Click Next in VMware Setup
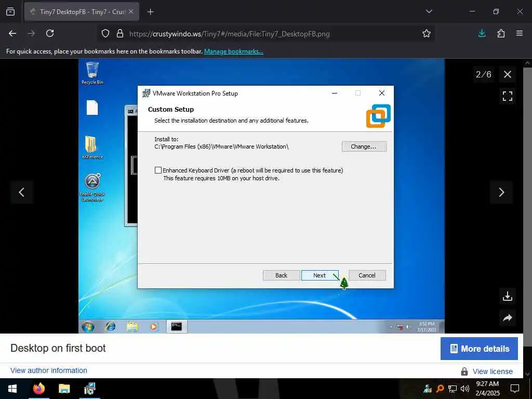532x399 pixels. point(320,275)
